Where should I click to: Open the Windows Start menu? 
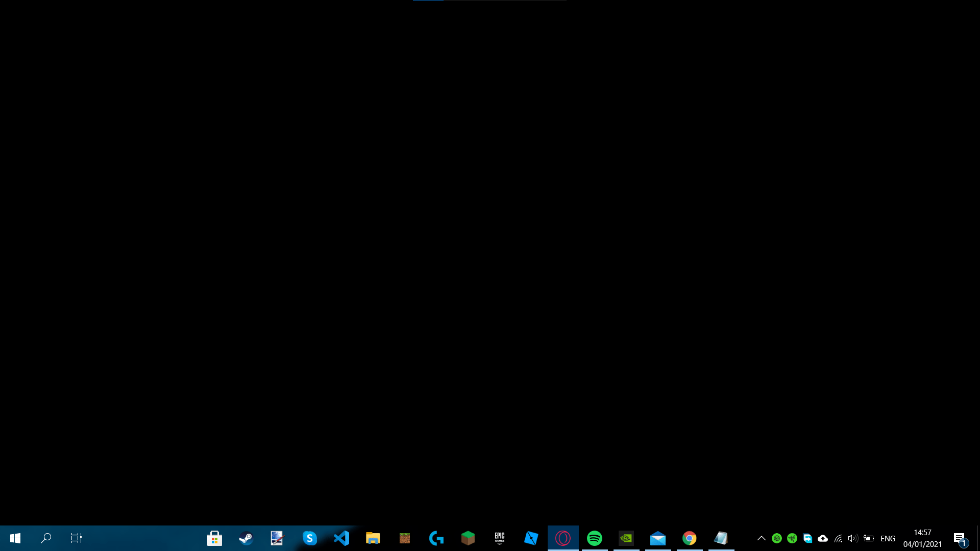tap(15, 538)
